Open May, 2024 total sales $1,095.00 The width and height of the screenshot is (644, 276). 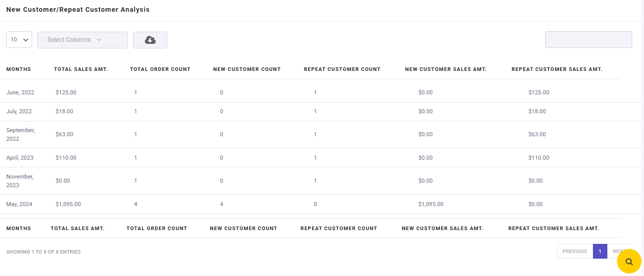[x=68, y=204]
